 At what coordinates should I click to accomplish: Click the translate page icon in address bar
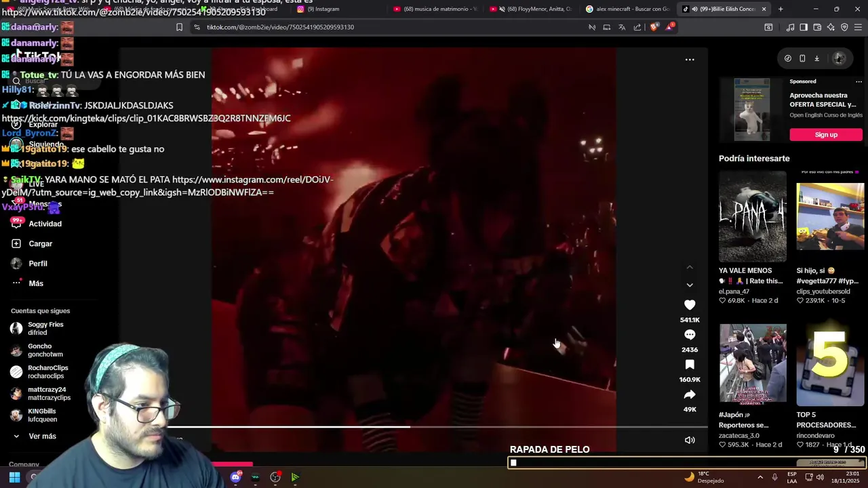point(622,27)
